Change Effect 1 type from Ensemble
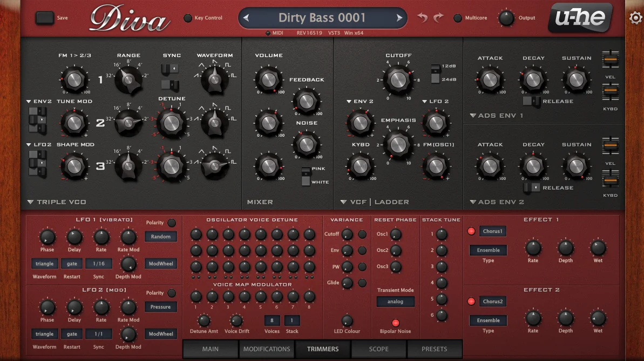The width and height of the screenshot is (644, 361). pyautogui.click(x=487, y=250)
